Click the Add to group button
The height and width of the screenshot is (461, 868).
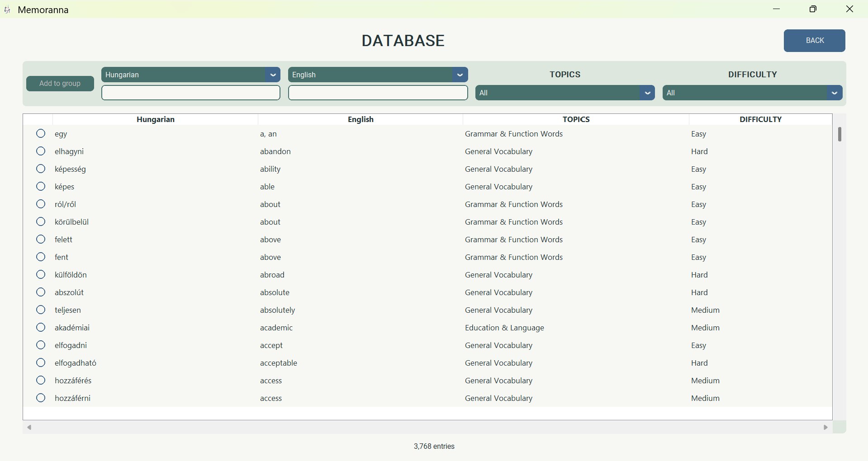[x=60, y=84]
